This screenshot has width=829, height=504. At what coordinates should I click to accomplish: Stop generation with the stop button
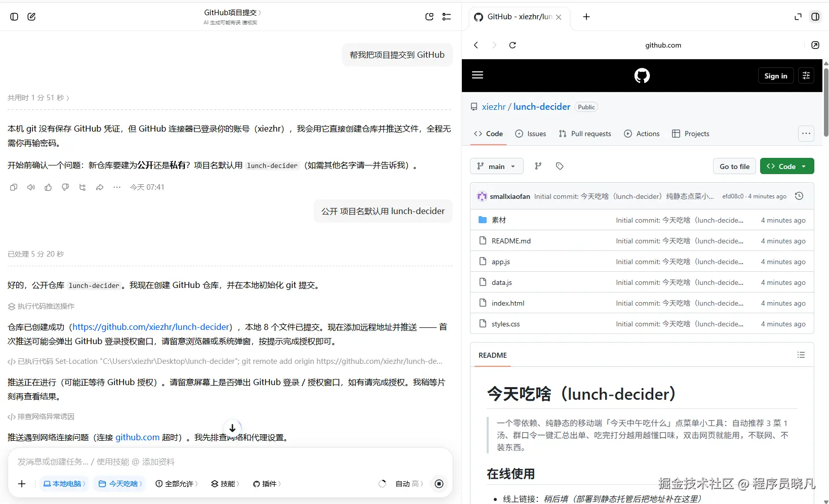click(439, 484)
